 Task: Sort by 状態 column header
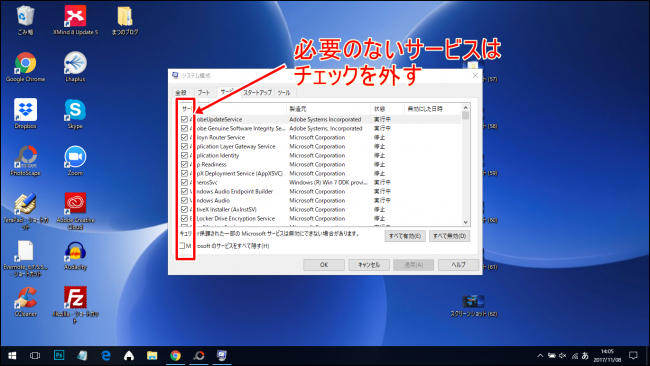[x=387, y=109]
